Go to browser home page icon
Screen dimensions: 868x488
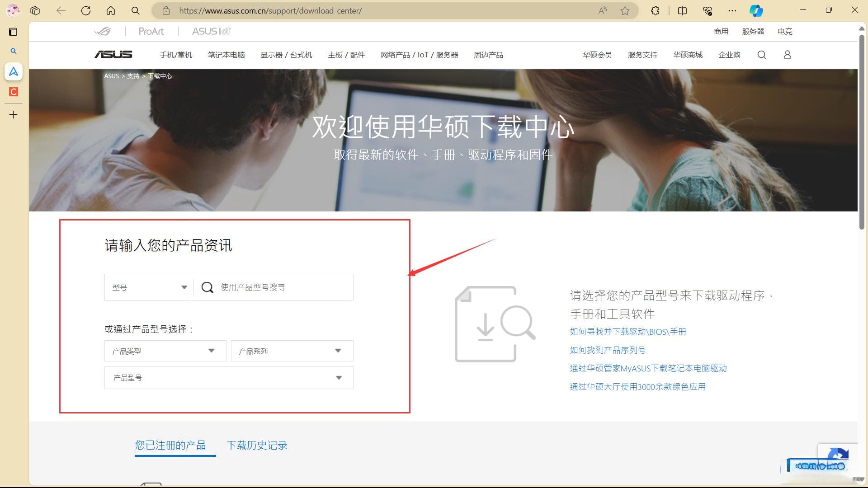(111, 10)
